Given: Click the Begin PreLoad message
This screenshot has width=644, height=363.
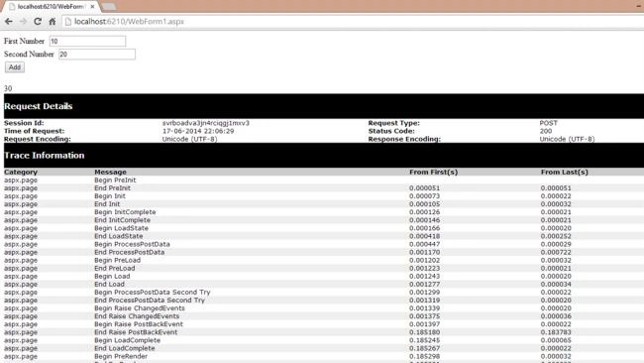Looking at the screenshot, I should point(118,260).
